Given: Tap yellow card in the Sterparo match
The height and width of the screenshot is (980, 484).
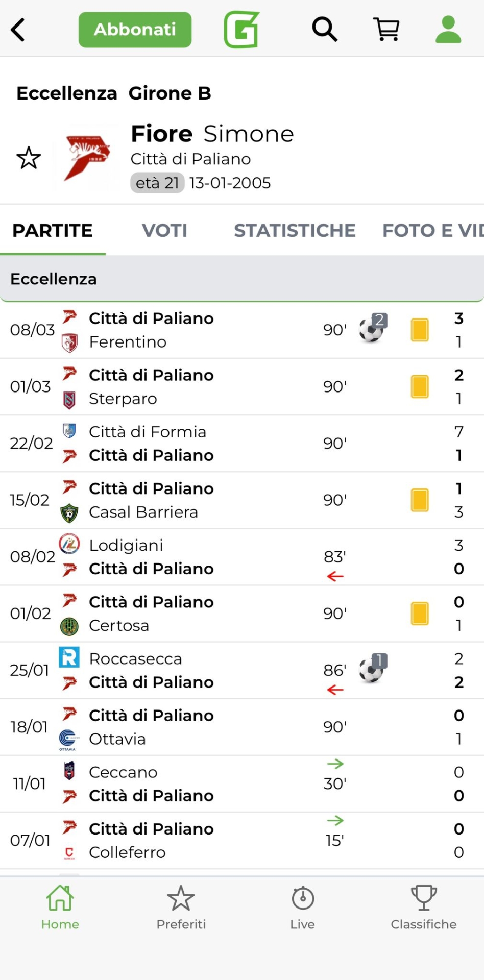Looking at the screenshot, I should pyautogui.click(x=420, y=386).
